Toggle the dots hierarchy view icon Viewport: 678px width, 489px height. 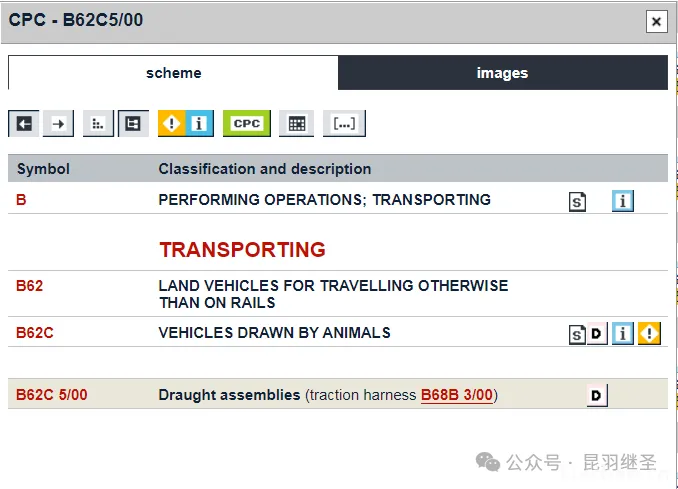tap(98, 124)
